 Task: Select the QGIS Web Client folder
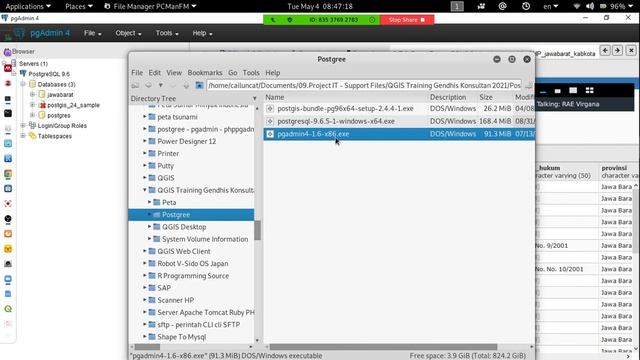[x=184, y=251]
